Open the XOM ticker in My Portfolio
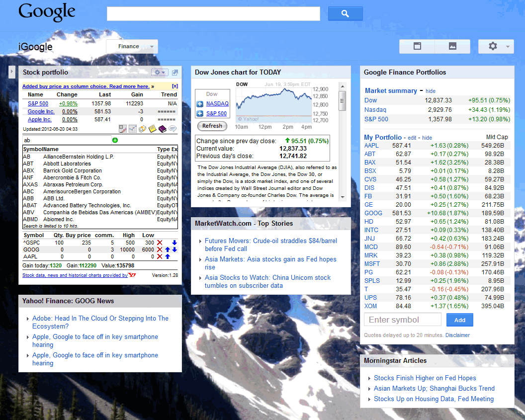 coord(370,306)
